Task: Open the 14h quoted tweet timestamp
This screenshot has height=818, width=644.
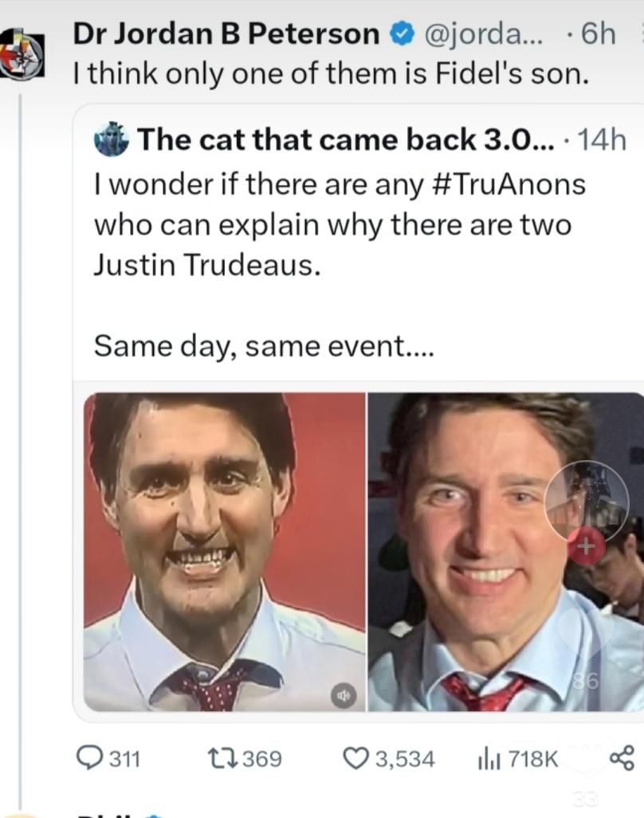Action: [x=602, y=140]
